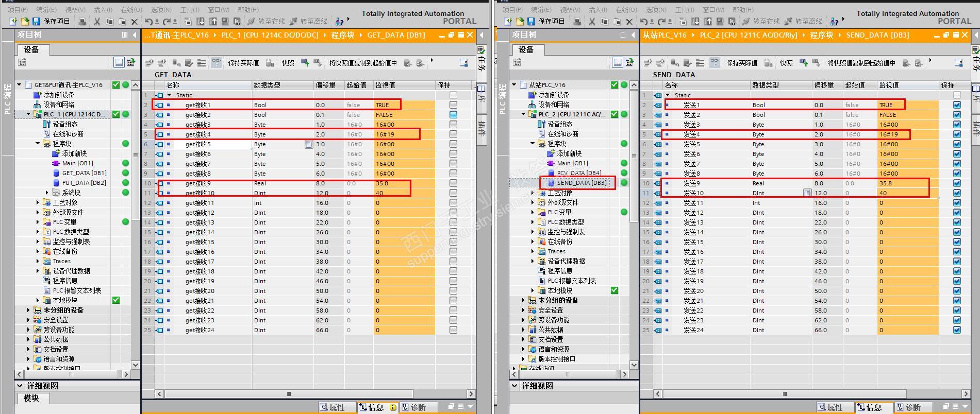Viewport: 980px width, 414px height.
Task: Toggle retain checkbox for get接收9 row
Action: point(453,183)
